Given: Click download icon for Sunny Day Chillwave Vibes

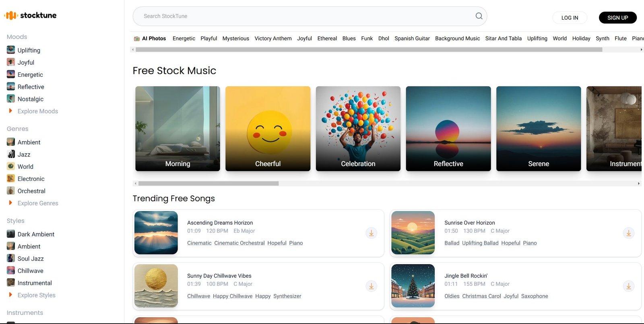Looking at the screenshot, I should point(371,286).
